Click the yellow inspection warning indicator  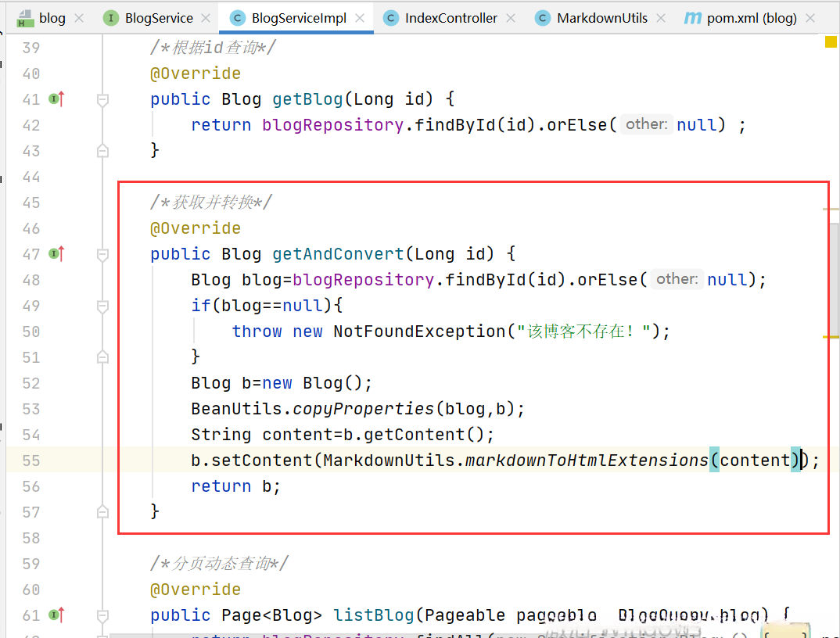click(x=831, y=41)
